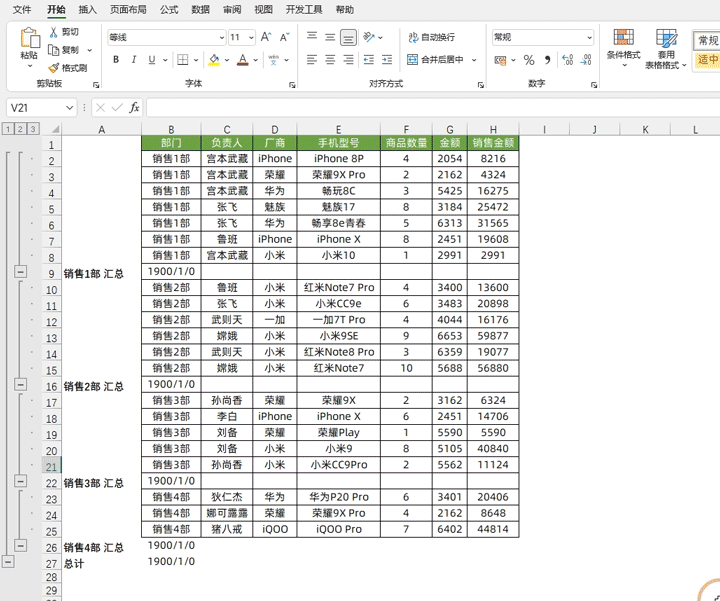Apply bold formatting
The image size is (720, 601).
[116, 60]
